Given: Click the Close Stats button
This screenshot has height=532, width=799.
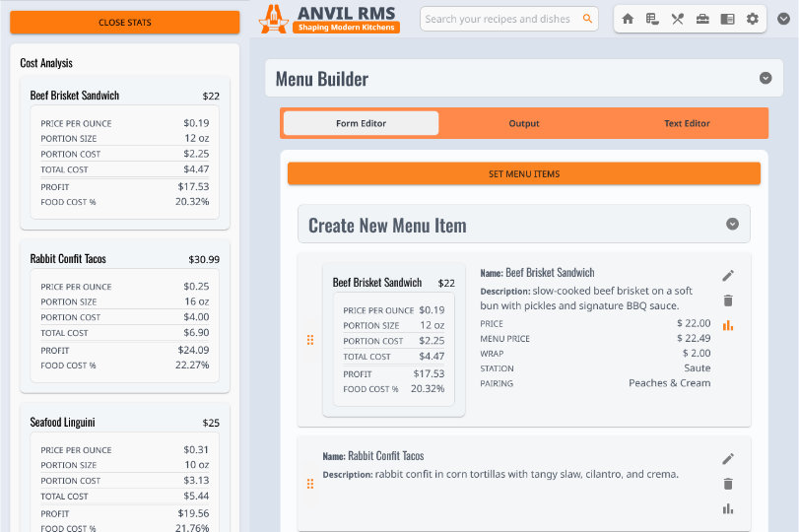Looking at the screenshot, I should 125,23.
